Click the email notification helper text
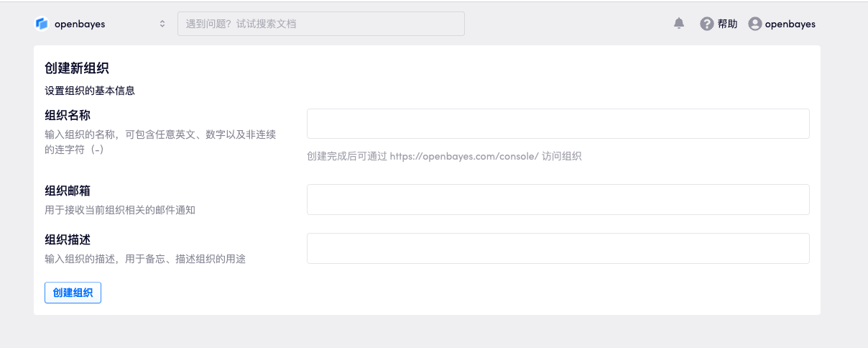868x348 pixels. 120,210
